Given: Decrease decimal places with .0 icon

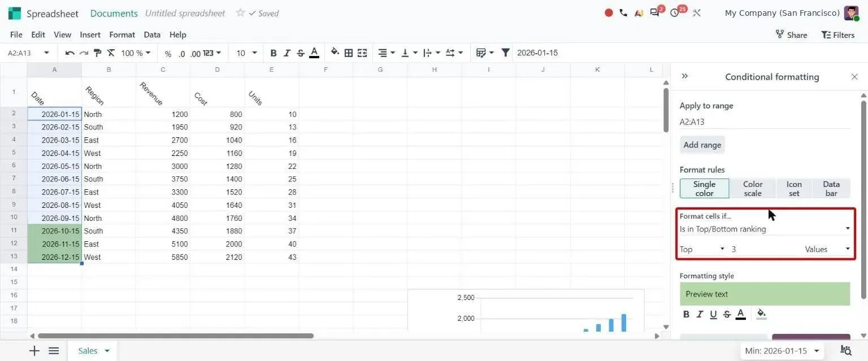Looking at the screenshot, I should point(181,54).
